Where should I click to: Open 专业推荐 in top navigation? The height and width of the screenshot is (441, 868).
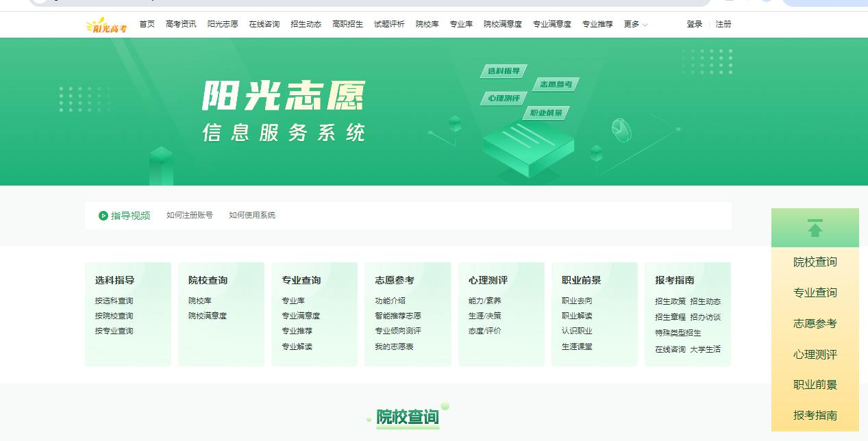pos(597,24)
